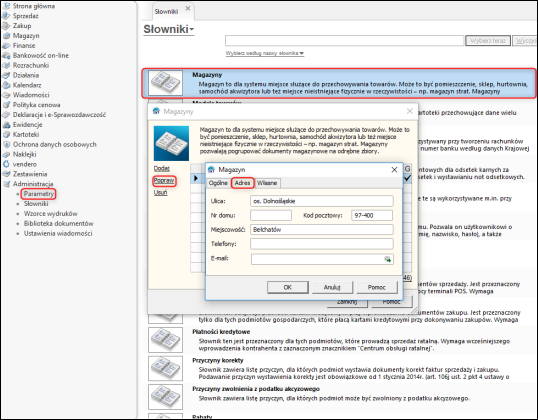Click the Przyczyny korekty dictionary icon
The image size is (538, 420).
point(165,368)
